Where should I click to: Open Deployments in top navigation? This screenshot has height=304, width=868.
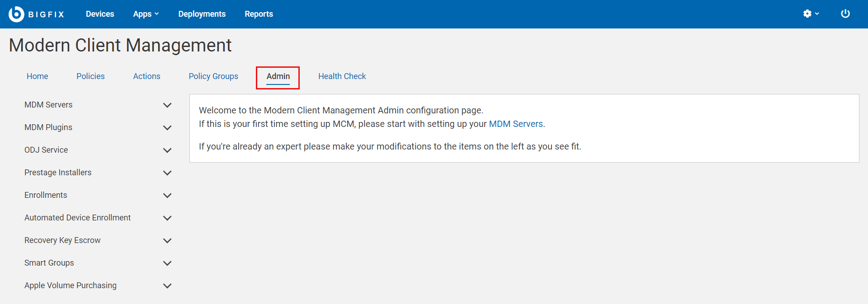coord(202,14)
